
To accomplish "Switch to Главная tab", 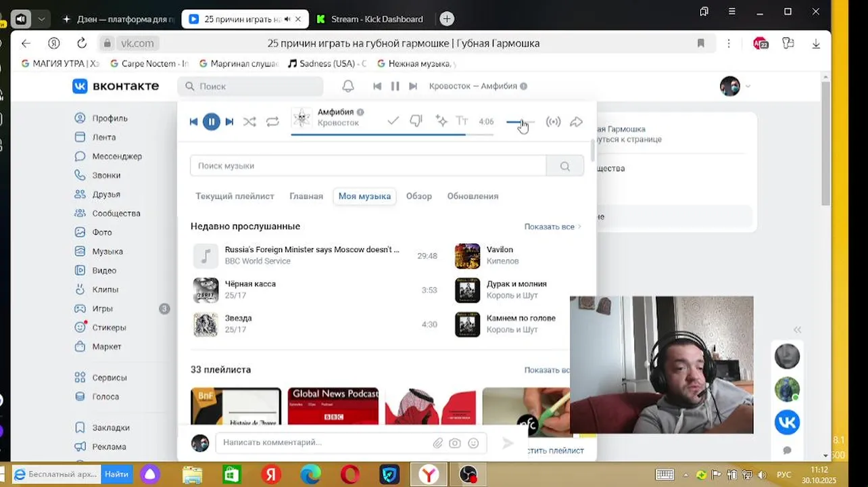I will coord(306,196).
